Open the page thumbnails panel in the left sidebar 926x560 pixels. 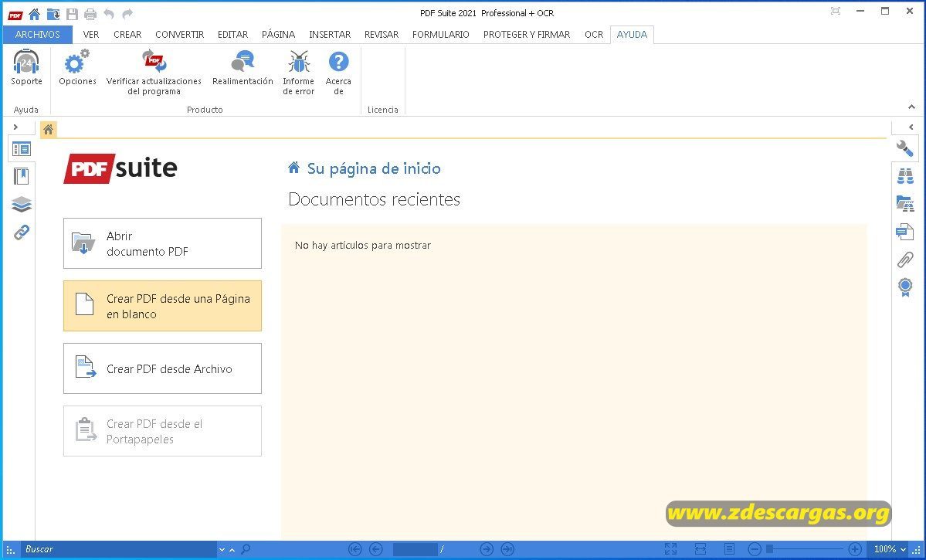click(22, 149)
